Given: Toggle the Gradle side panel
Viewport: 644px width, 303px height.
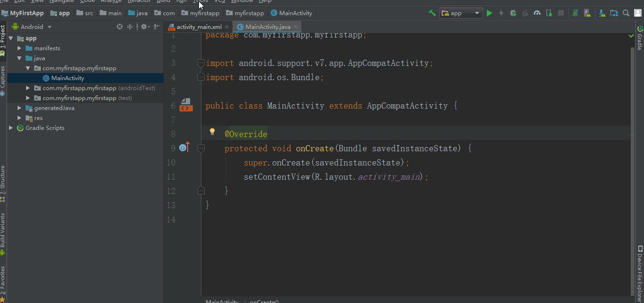Looking at the screenshot, I should tap(640, 39).
